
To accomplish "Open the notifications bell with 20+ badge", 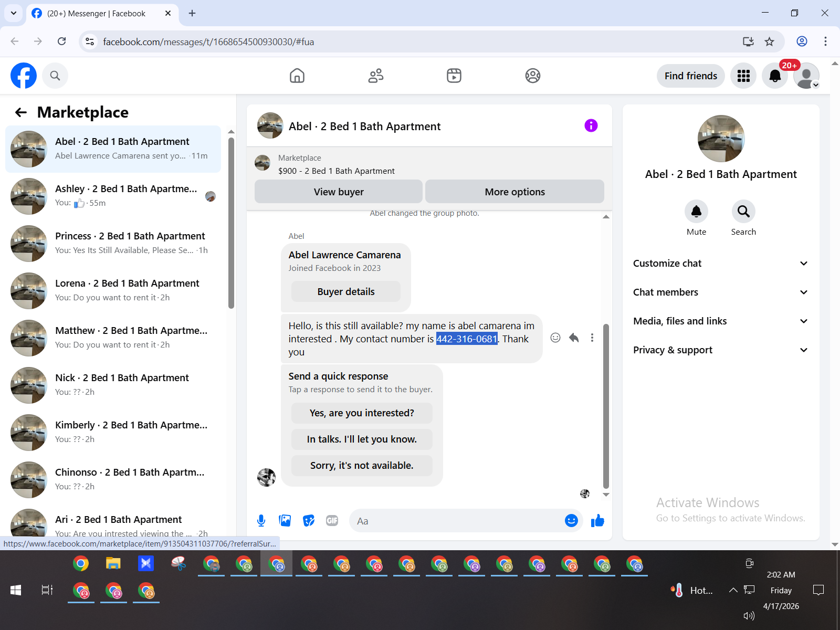I will point(775,76).
